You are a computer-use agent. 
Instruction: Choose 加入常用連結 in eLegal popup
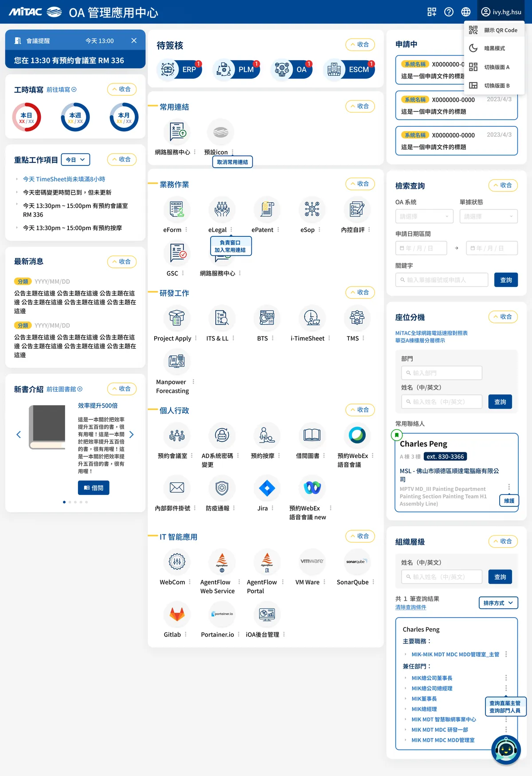(230, 250)
